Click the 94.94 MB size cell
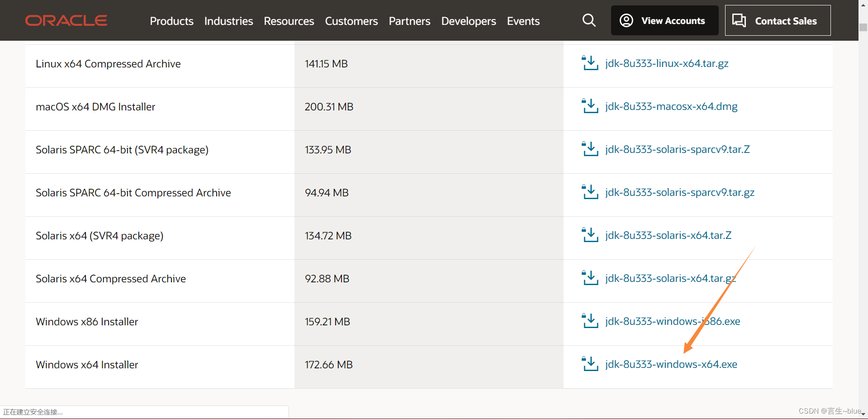 (429, 195)
